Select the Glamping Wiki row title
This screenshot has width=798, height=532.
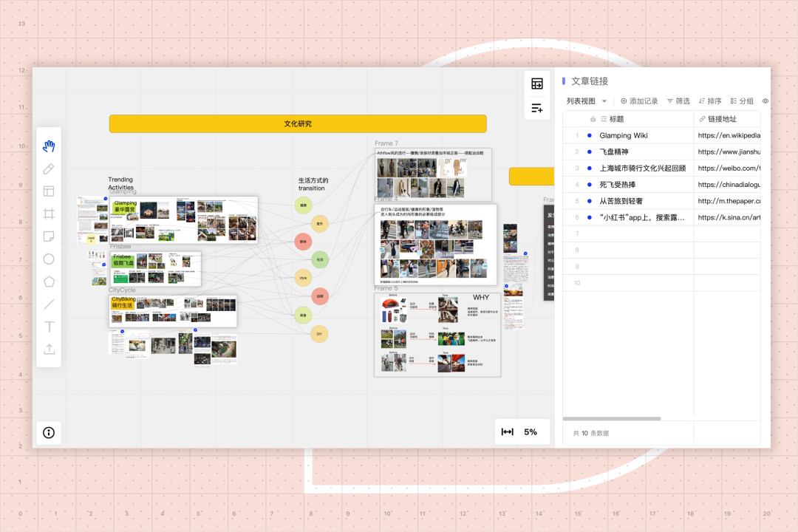624,135
